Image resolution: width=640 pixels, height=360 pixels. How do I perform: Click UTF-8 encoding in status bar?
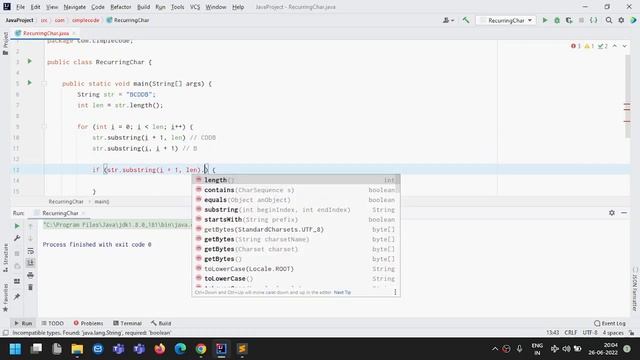(589, 333)
